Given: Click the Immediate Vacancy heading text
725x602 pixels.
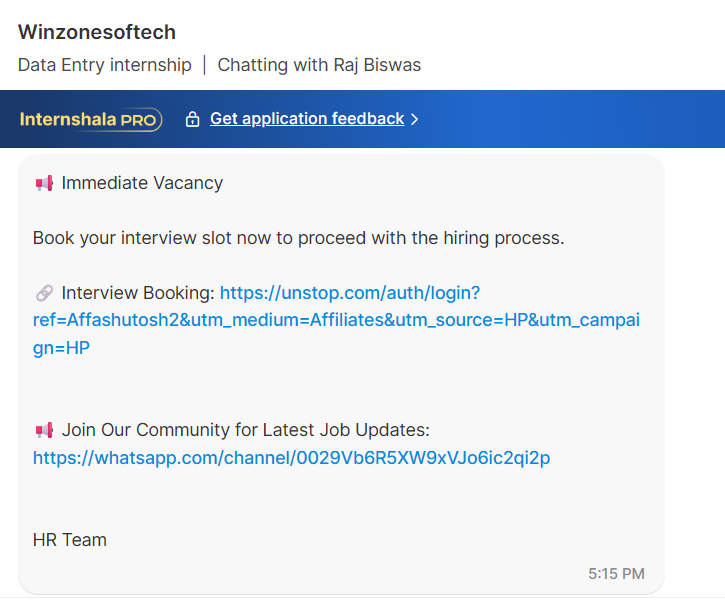Looking at the screenshot, I should 142,183.
